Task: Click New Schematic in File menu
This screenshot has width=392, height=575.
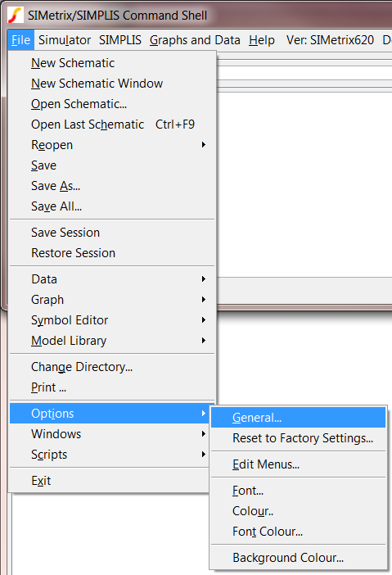Action: point(112,63)
